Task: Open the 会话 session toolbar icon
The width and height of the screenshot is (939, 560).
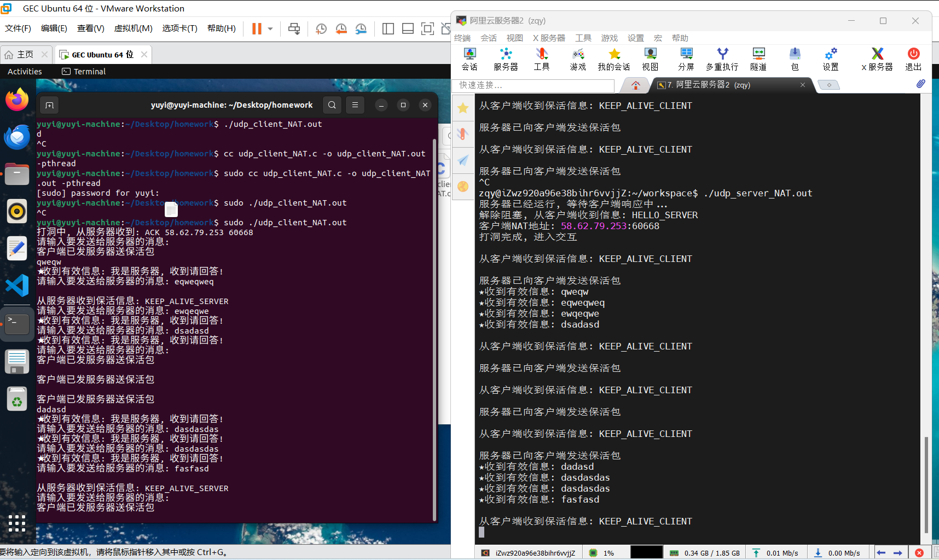Action: coord(469,59)
